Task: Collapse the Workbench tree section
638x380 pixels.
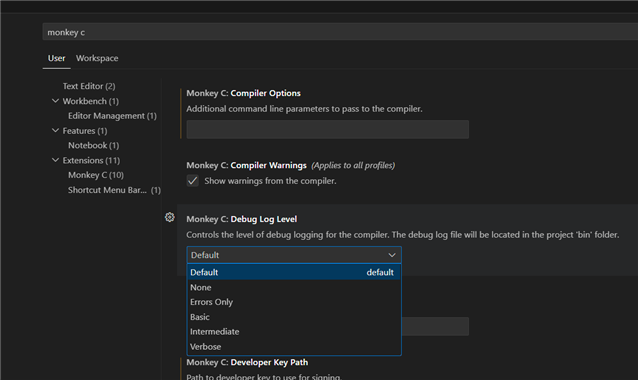Action: [55, 101]
